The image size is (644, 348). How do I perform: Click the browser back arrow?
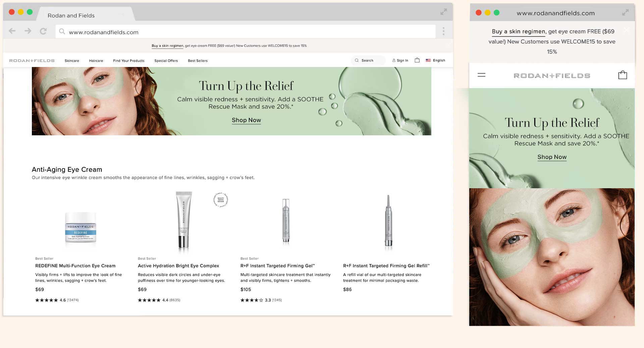tap(12, 31)
